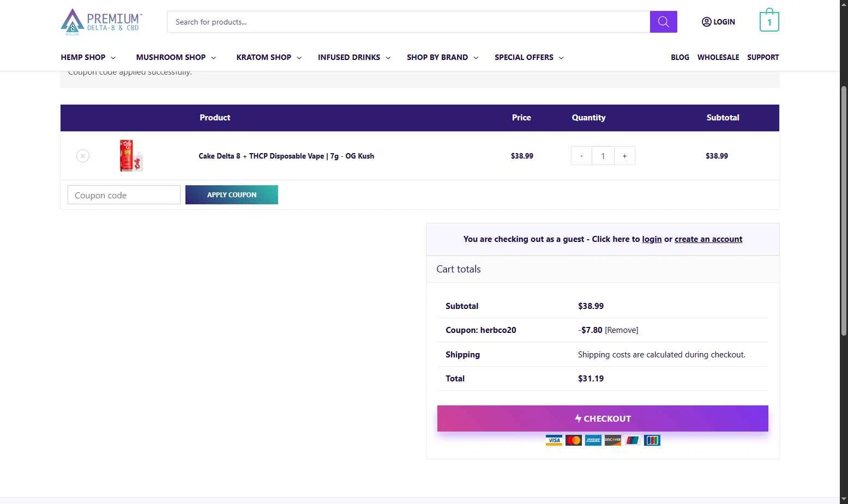Click the Coupon code input field
Viewport: 848px width, 504px height.
[124, 195]
